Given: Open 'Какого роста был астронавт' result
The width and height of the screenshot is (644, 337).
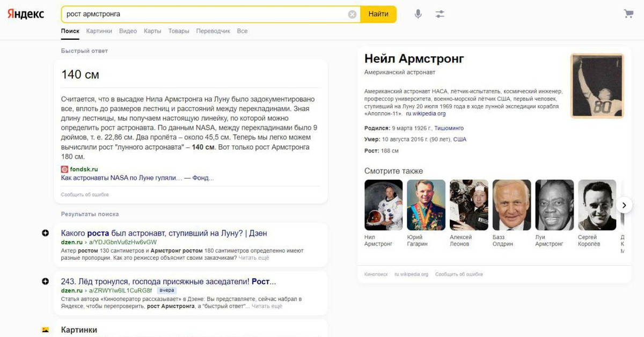Looking at the screenshot, I should tap(164, 233).
